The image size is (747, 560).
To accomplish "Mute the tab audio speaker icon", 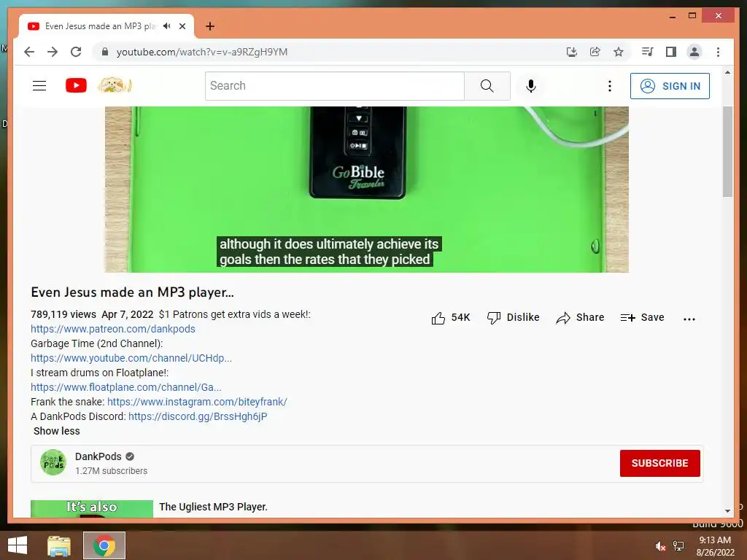I will click(x=167, y=26).
